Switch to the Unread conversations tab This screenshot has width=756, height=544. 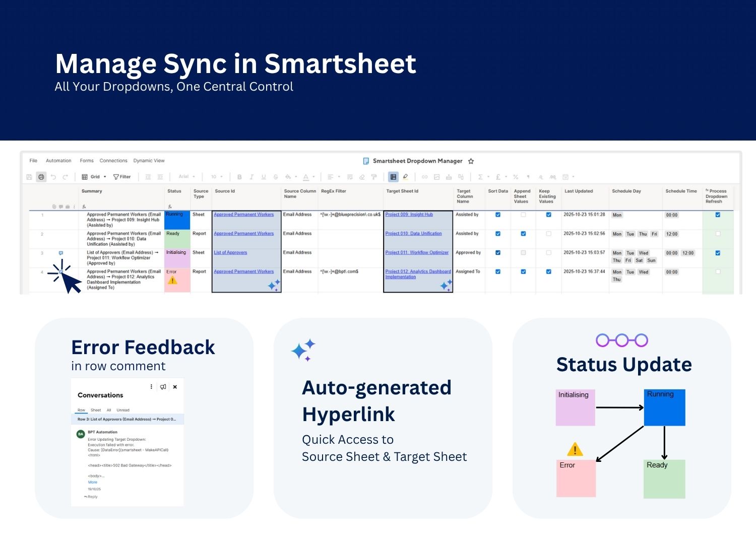pos(123,410)
